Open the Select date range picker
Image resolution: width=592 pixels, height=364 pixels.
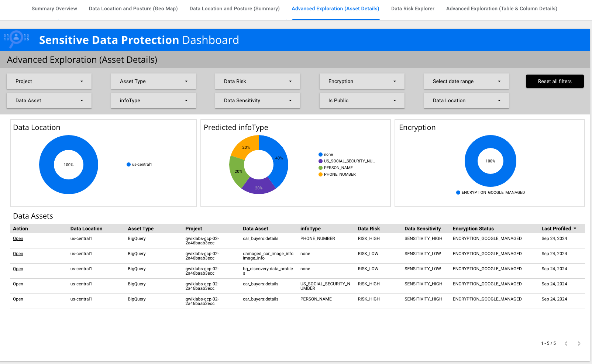(x=467, y=81)
